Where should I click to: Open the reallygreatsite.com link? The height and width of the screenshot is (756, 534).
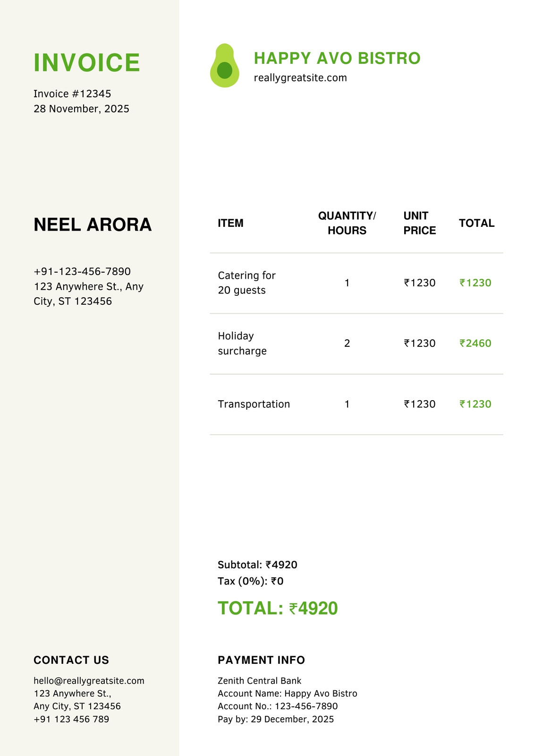tap(300, 78)
